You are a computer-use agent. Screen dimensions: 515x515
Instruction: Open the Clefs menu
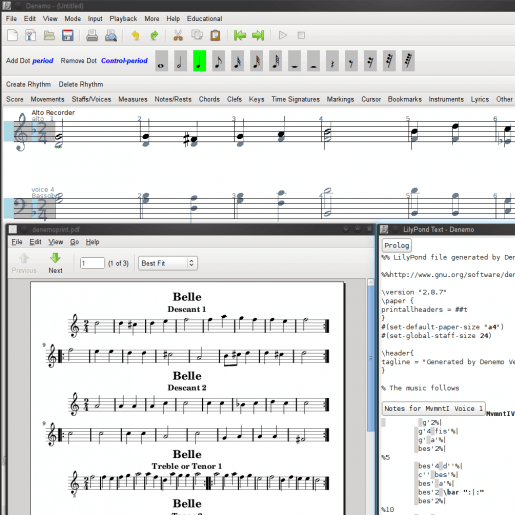coord(234,99)
